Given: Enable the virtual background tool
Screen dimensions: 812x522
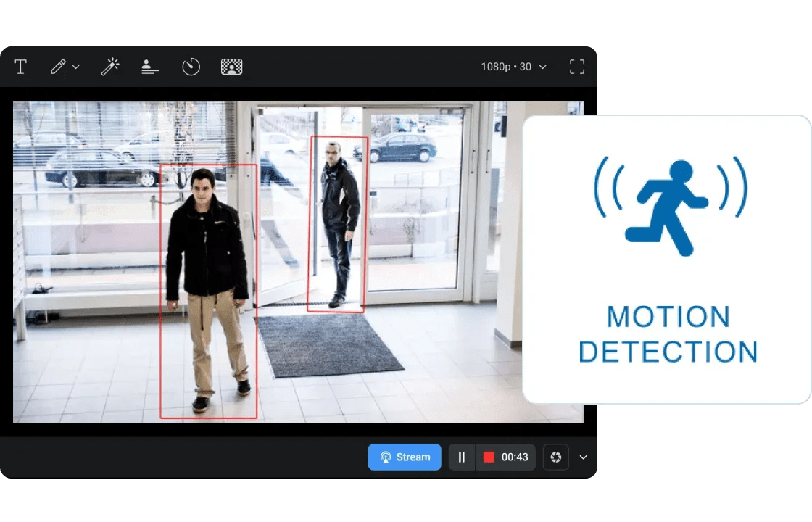Looking at the screenshot, I should point(232,67).
